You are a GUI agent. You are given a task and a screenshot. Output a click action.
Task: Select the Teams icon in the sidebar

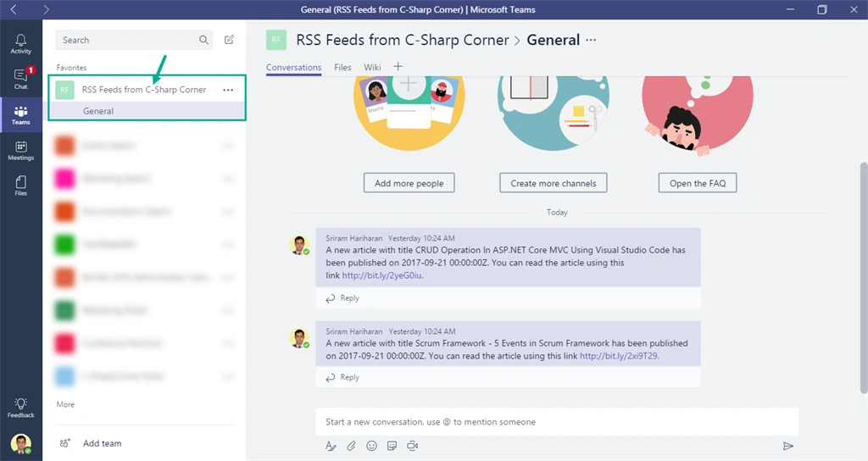(21, 115)
